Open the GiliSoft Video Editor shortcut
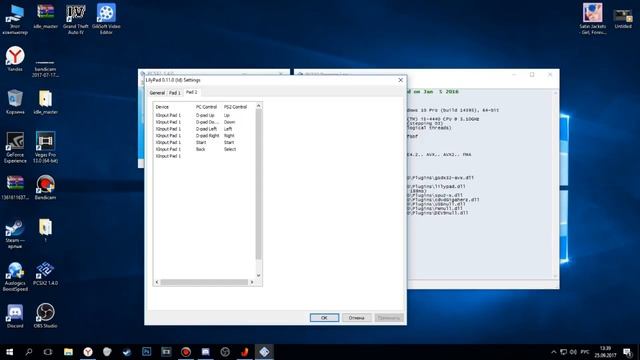Viewport: 640px width, 360px height. 106,19
